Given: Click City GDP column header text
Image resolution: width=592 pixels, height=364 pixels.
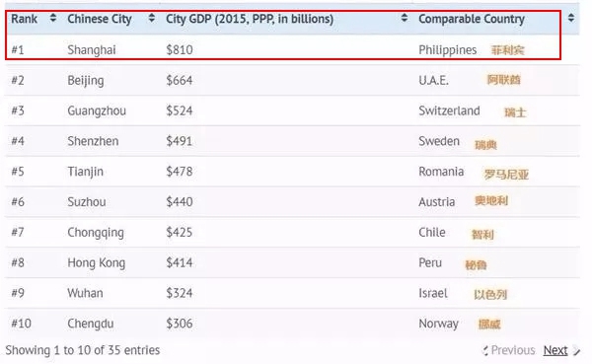Looking at the screenshot, I should 250,19.
